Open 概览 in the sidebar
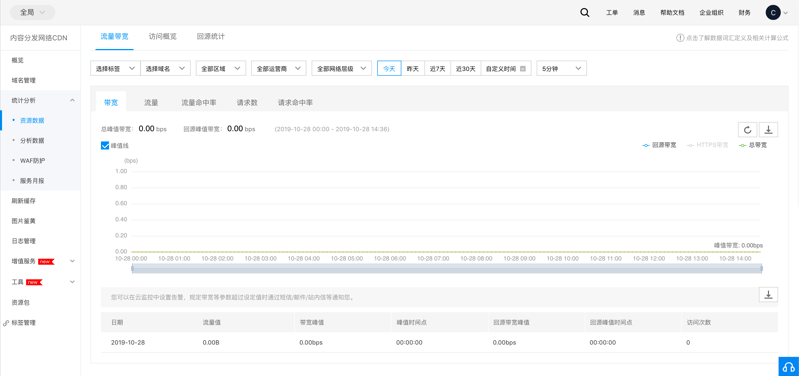Screen dimensions: 800x376 (40, 60)
